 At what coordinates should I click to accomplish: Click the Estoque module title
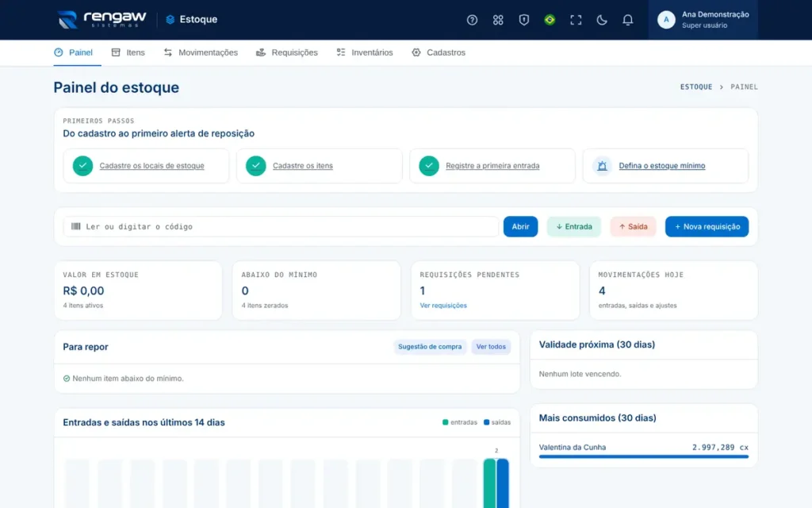[x=198, y=20]
